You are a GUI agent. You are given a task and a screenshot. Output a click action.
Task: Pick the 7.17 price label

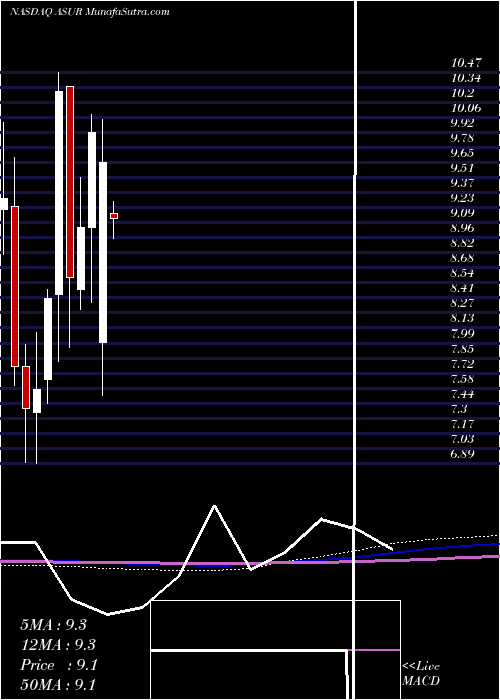462,424
